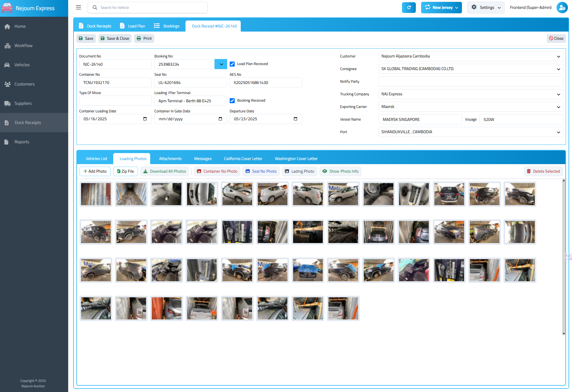Open the Exporting Carrier dropdown
This screenshot has width=572, height=392.
(470, 107)
